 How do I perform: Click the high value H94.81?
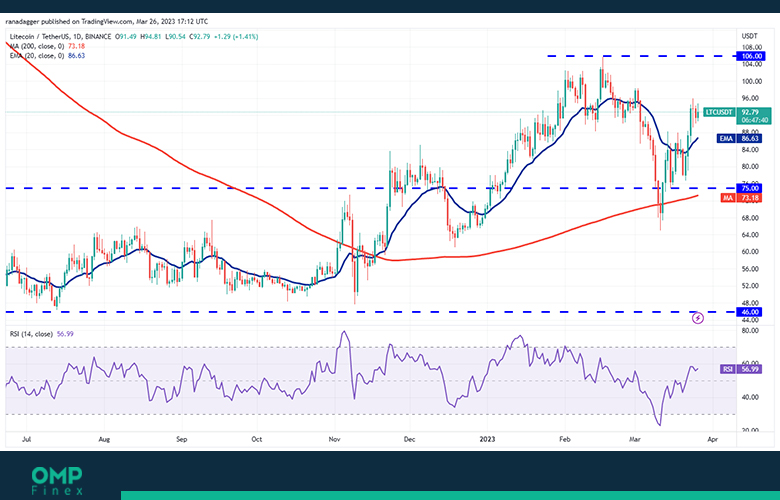coord(151,37)
